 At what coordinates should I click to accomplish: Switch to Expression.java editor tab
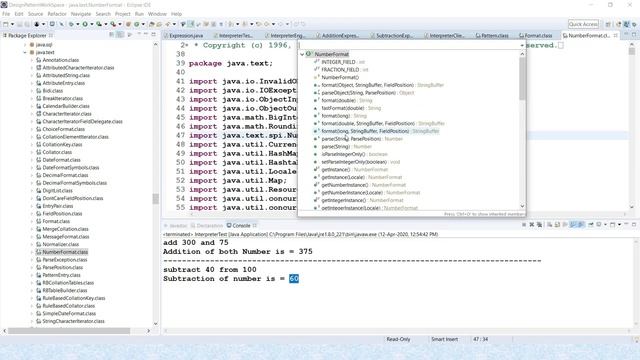click(x=186, y=36)
